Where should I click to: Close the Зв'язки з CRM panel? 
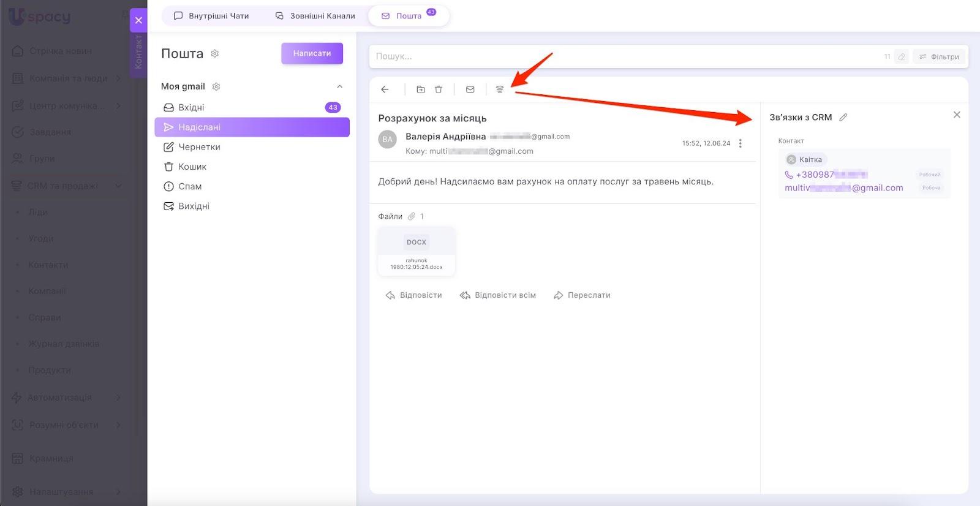pos(957,115)
